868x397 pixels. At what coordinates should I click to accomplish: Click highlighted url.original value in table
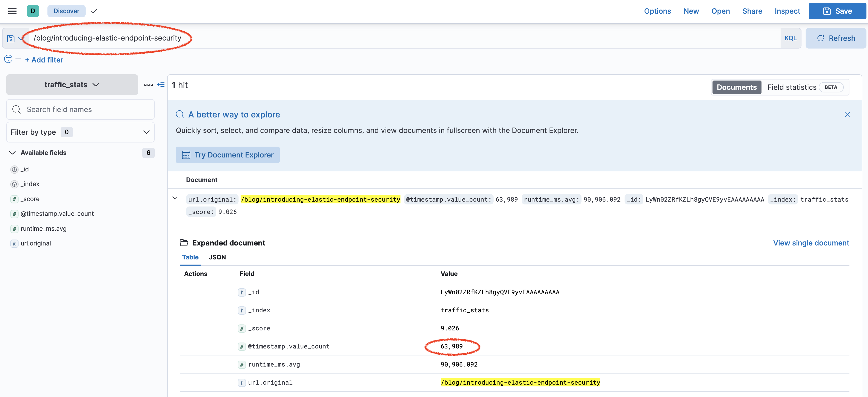click(520, 383)
